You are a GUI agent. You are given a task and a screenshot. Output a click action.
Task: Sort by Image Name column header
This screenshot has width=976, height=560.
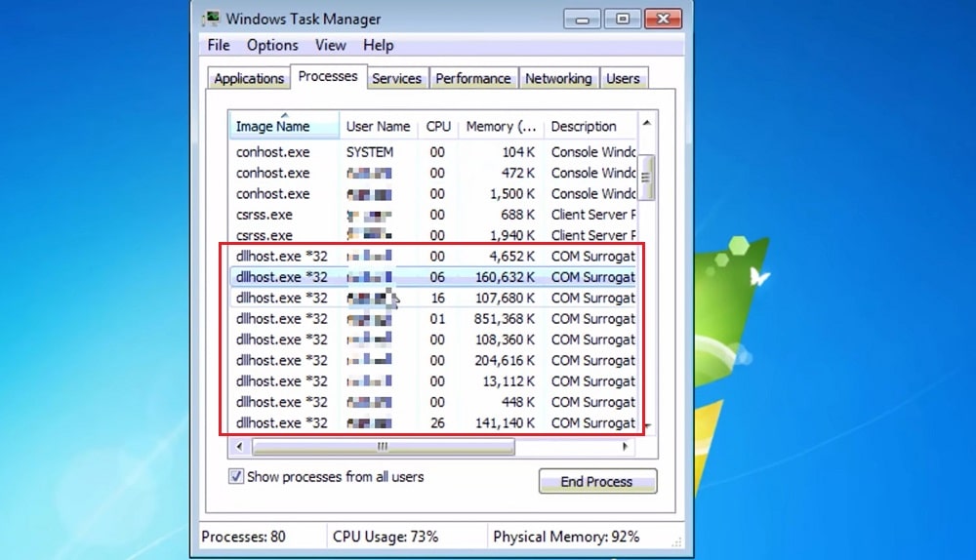(x=284, y=126)
